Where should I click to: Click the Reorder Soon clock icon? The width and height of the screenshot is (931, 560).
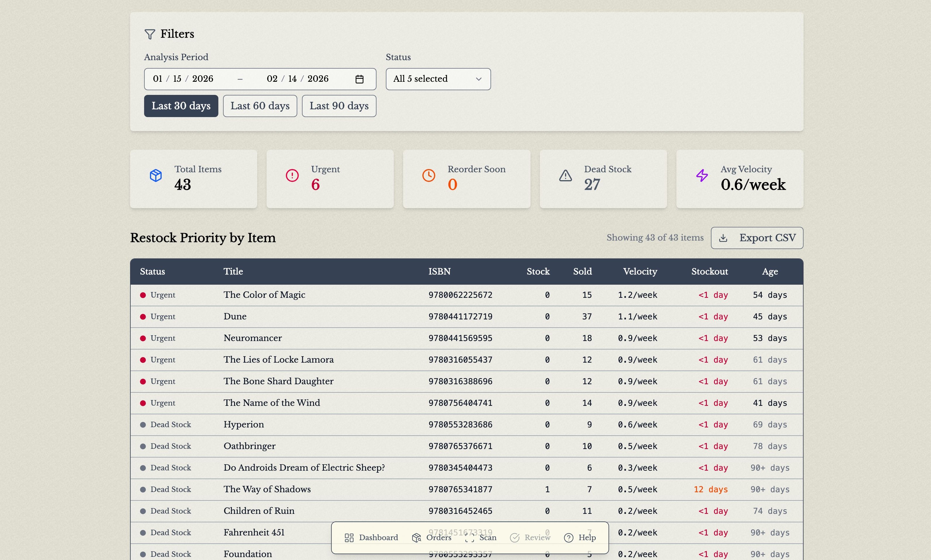click(428, 175)
